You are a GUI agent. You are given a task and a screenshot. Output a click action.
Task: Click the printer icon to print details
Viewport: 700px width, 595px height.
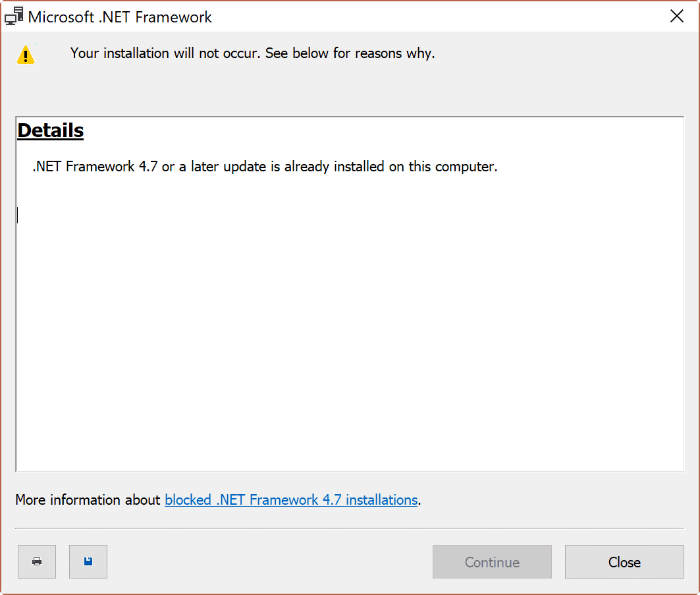pos(36,561)
